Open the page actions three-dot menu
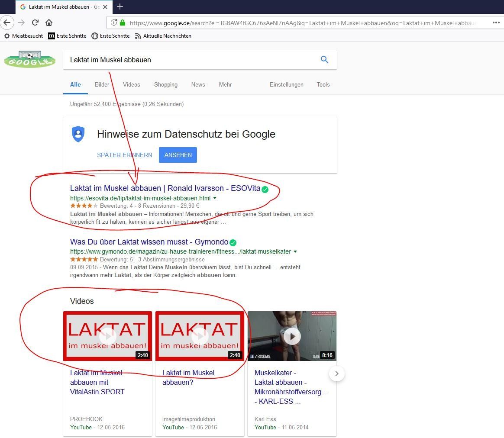Viewport: 504px width, 438px height. tap(496, 23)
